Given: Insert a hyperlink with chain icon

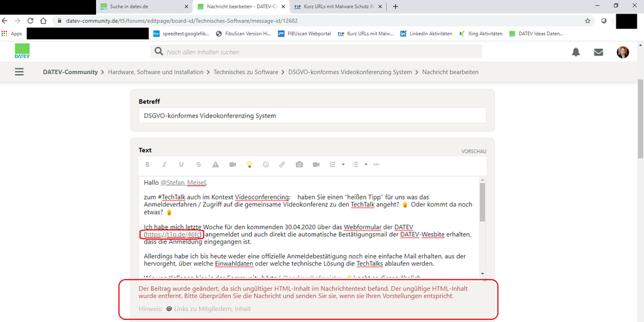Looking at the screenshot, I should (x=282, y=165).
